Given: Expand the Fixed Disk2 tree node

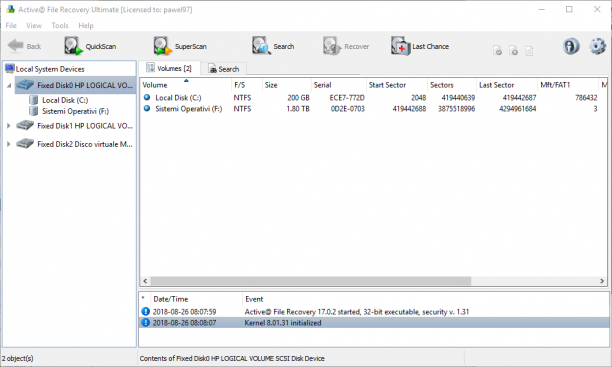Looking at the screenshot, I should pyautogui.click(x=9, y=144).
